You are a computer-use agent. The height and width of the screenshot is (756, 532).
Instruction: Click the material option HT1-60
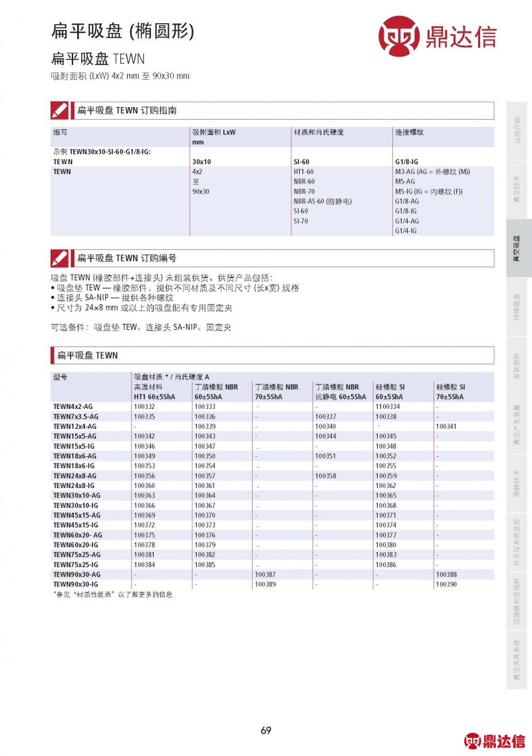303,172
